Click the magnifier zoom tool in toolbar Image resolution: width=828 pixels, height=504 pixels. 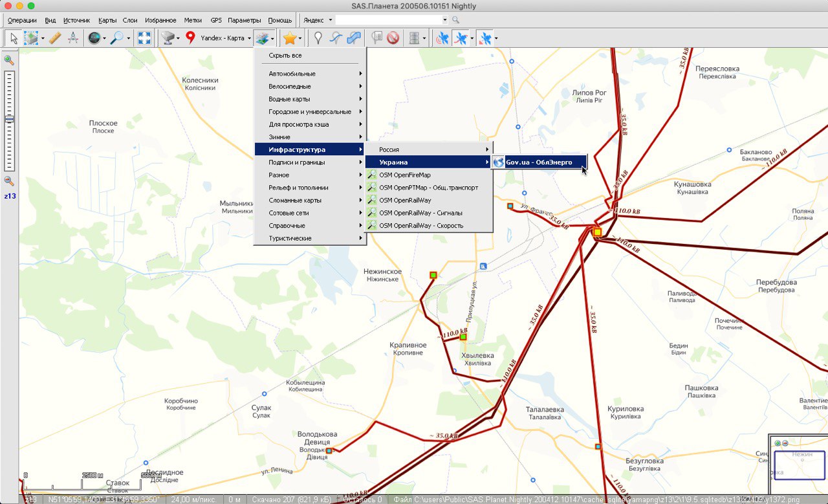click(117, 38)
